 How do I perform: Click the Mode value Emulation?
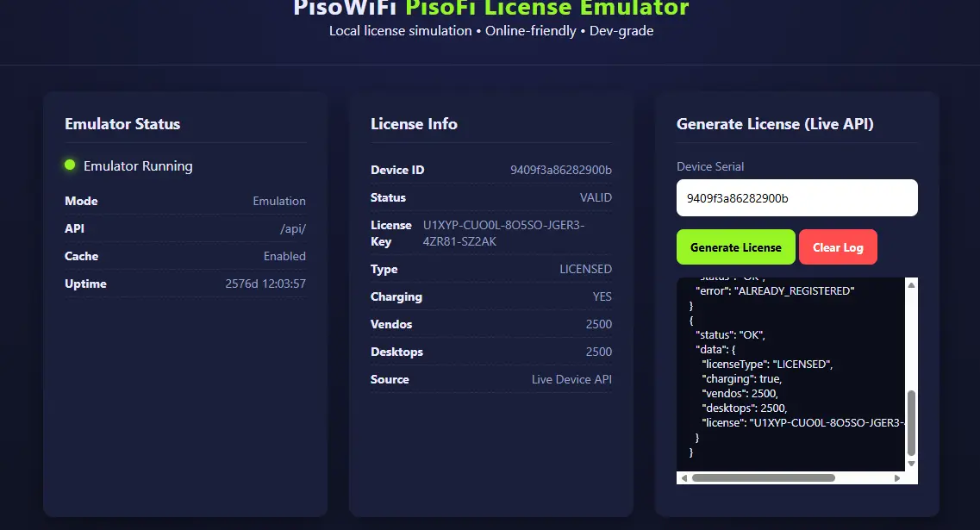pos(279,202)
